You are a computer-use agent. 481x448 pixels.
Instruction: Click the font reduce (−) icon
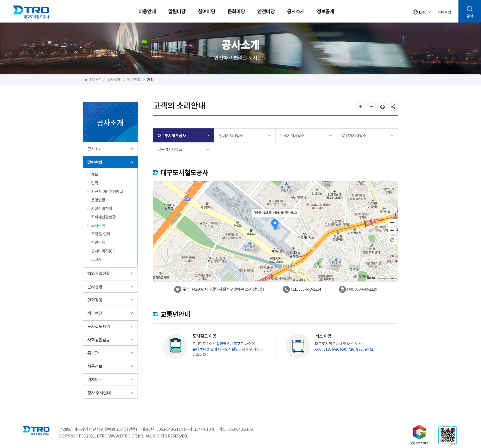coord(372,106)
